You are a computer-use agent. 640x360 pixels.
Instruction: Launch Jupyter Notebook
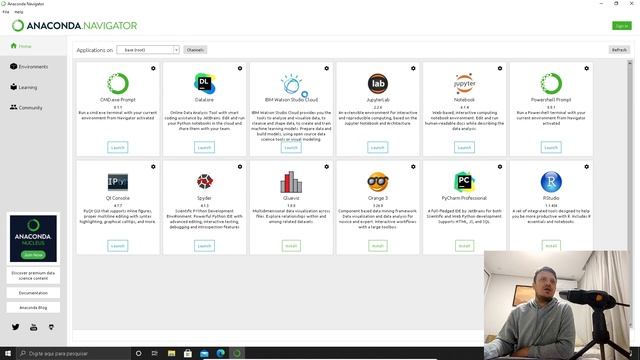tap(464, 147)
